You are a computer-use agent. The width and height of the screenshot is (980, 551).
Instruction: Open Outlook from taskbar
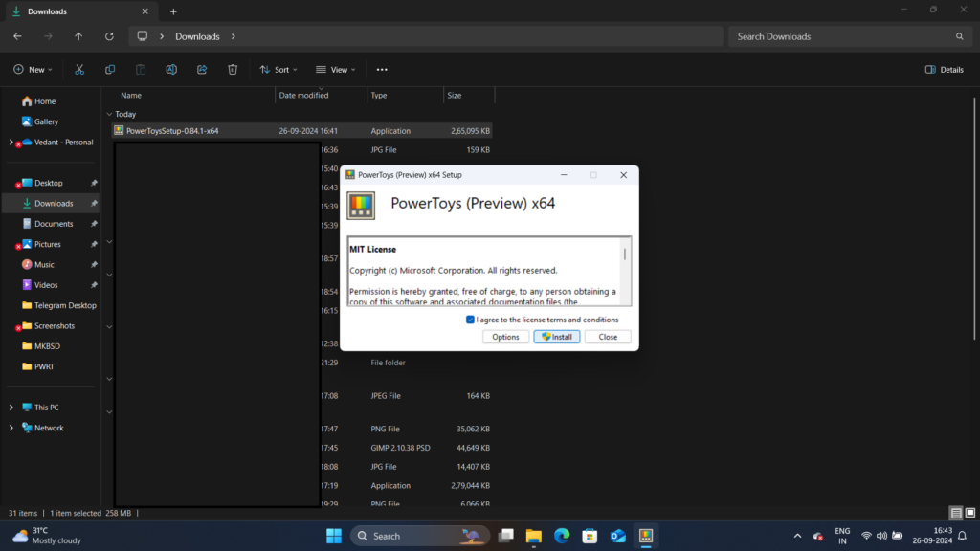(617, 536)
